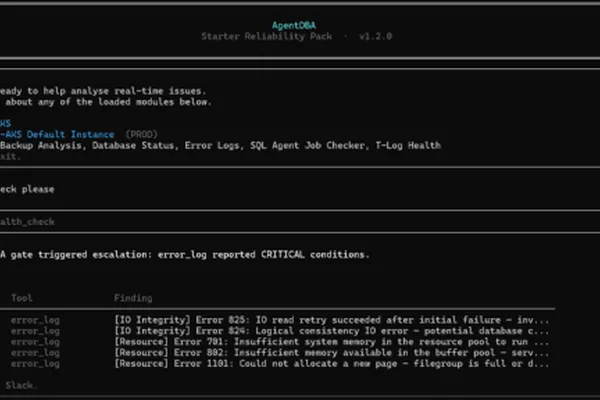The width and height of the screenshot is (600, 400).
Task: Select the Error 701 resource row
Action: pos(280,342)
